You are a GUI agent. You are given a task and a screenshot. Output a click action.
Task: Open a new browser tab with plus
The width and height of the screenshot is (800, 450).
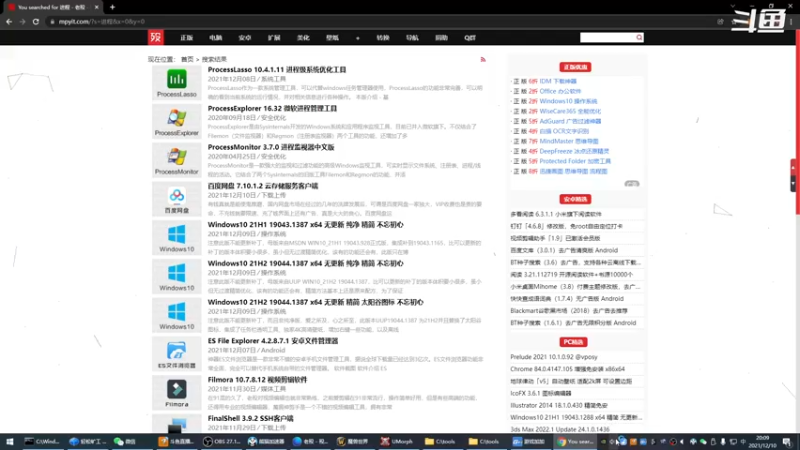pyautogui.click(x=112, y=7)
